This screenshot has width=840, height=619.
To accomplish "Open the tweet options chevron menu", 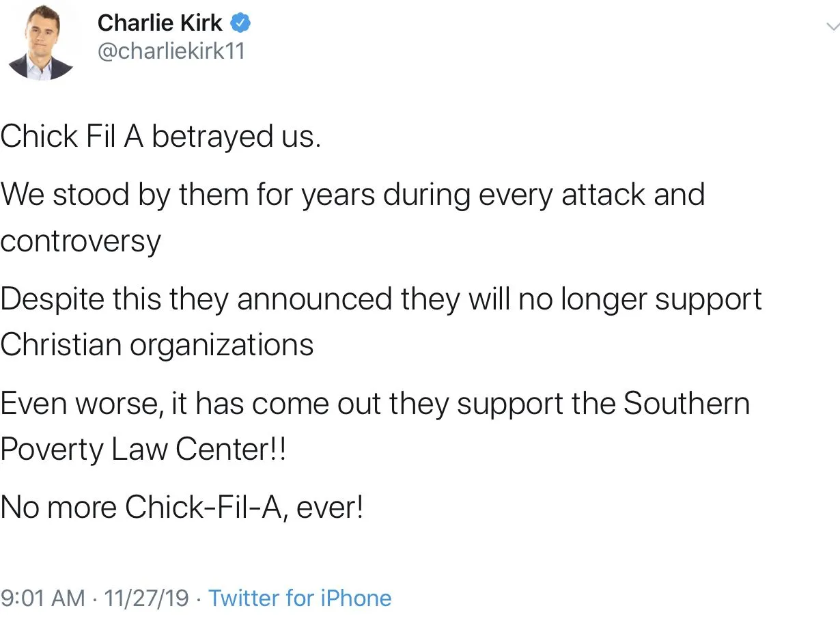I will 832,27.
